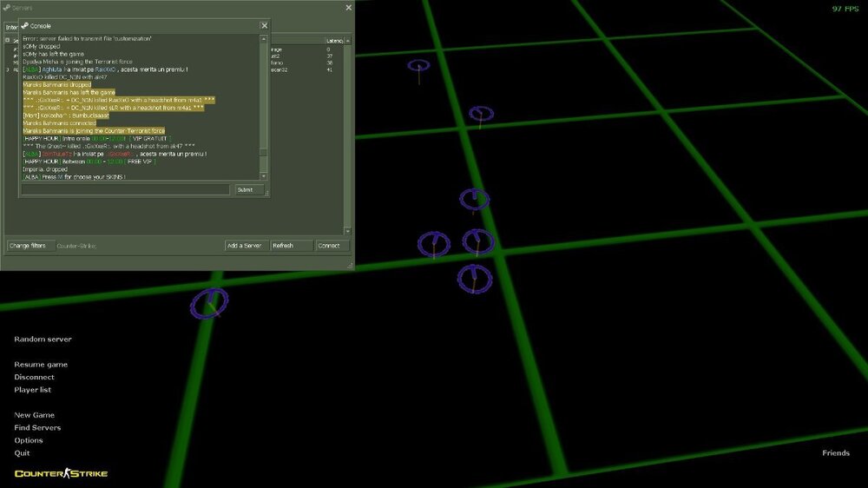Screen dimensions: 868x488
Task: Click the console command input field
Action: coord(126,189)
